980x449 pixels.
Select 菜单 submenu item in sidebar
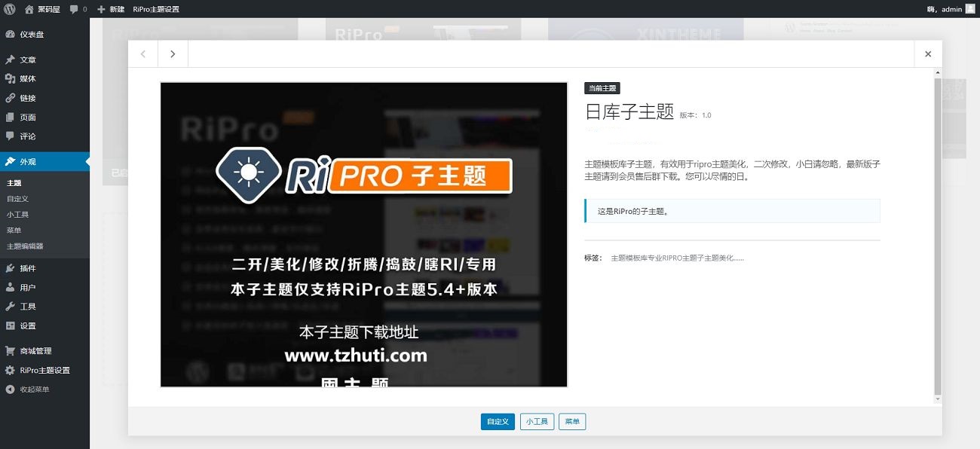(x=14, y=231)
